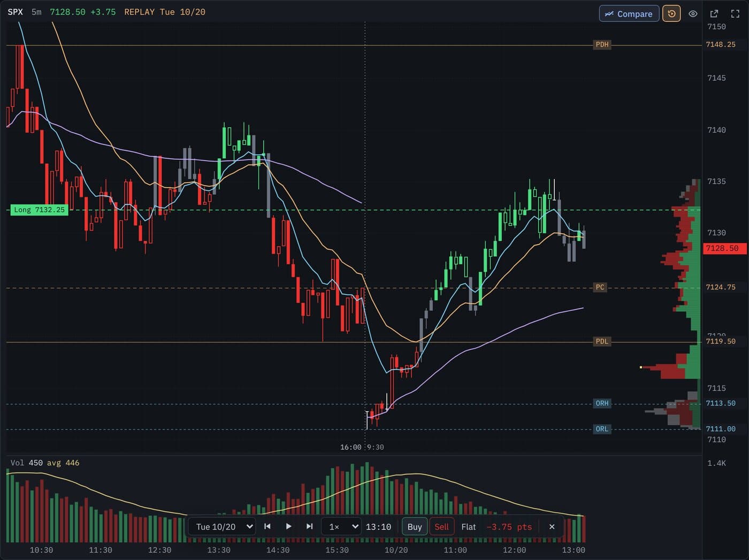Click the Buy button
This screenshot has height=560, width=749.
point(415,527)
